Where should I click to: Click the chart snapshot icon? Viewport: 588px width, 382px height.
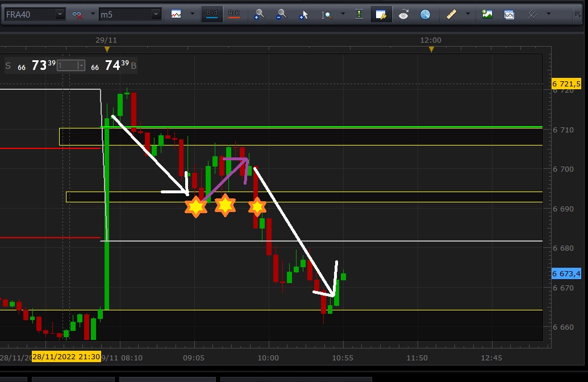tap(509, 15)
